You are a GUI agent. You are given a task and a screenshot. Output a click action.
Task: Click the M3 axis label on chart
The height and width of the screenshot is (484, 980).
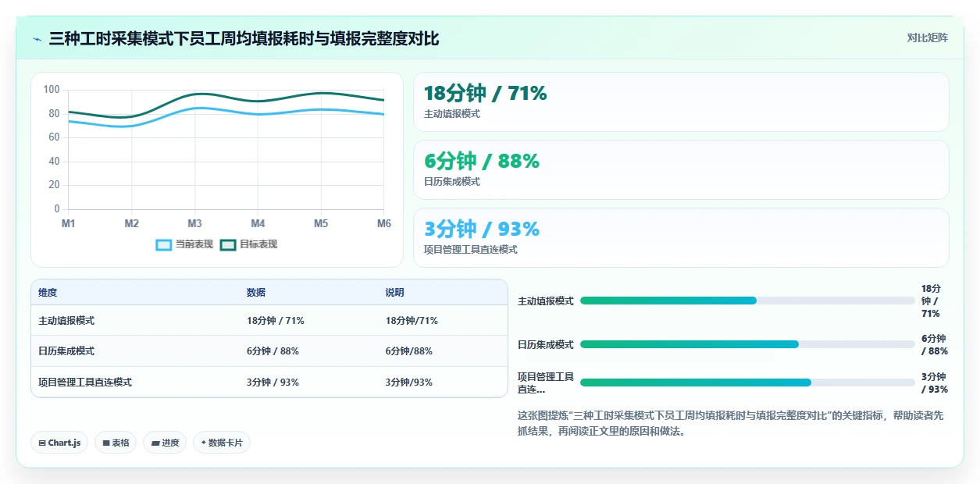coord(194,224)
